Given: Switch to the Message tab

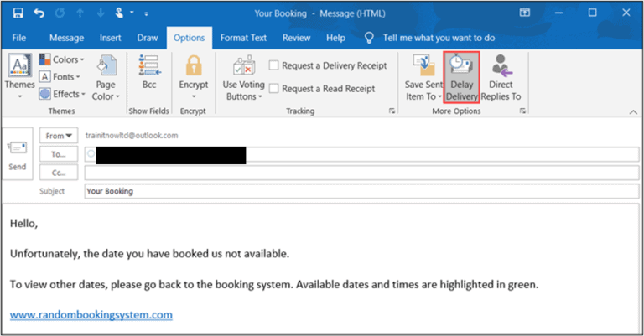Looking at the screenshot, I should pyautogui.click(x=66, y=38).
